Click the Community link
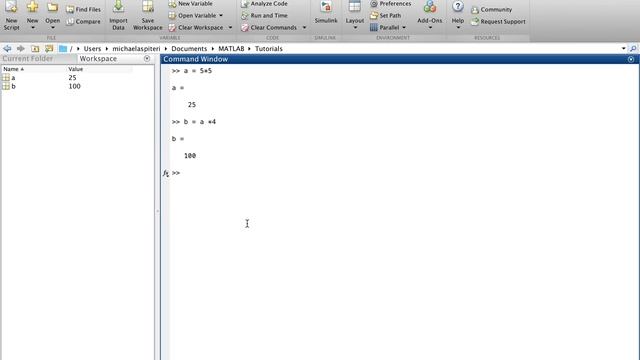 pos(492,9)
